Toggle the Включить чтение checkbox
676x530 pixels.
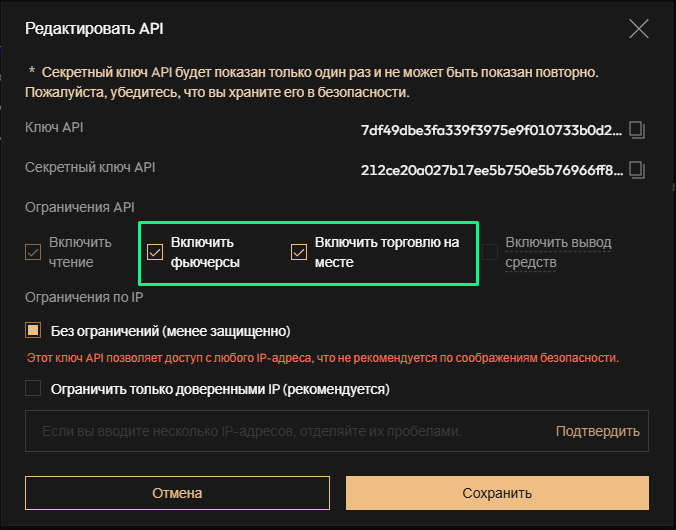34,253
